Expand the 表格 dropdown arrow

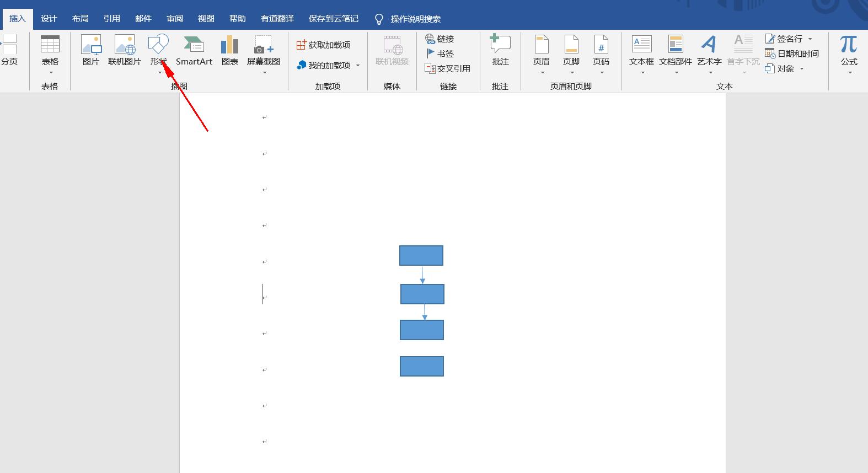51,73
